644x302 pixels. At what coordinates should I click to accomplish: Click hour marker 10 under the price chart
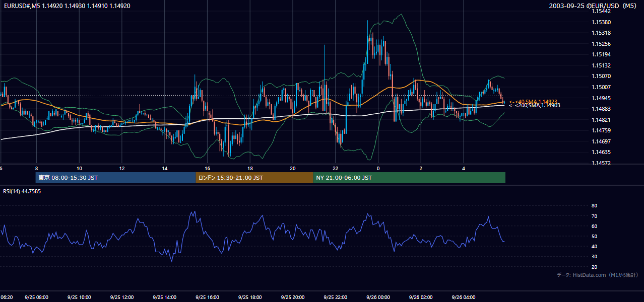tap(79, 168)
